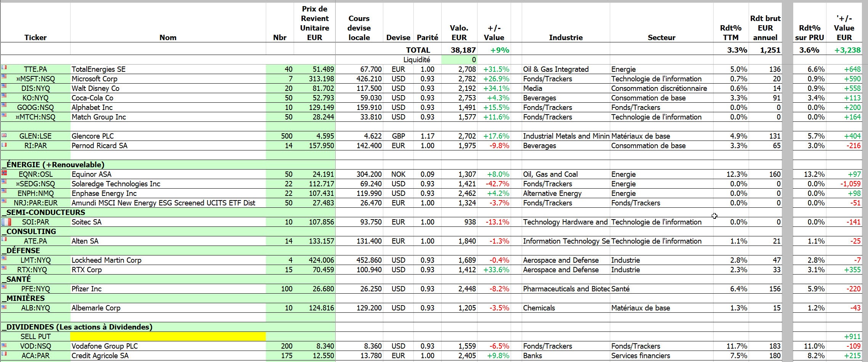
Task: Click the flag icon next to ACA:PAR
Action: click(x=4, y=354)
